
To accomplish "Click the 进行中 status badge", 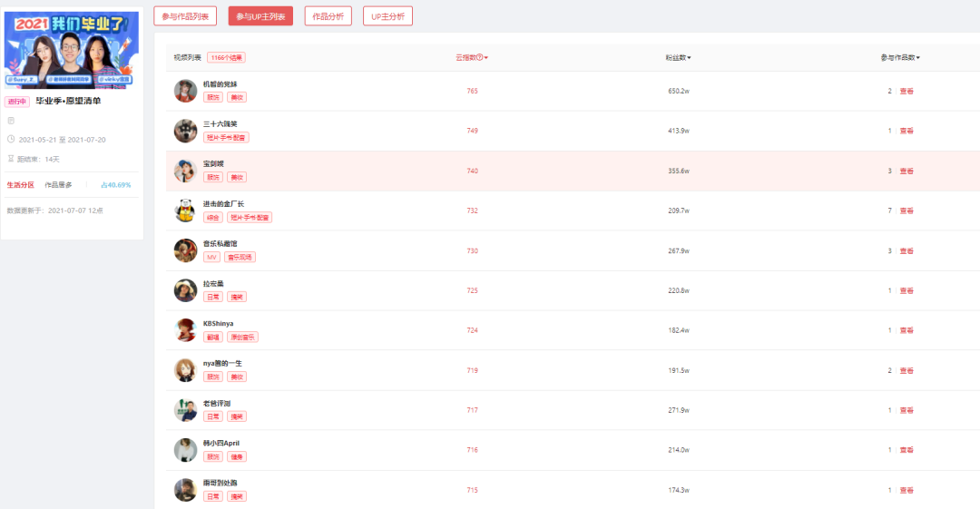I will click(17, 102).
